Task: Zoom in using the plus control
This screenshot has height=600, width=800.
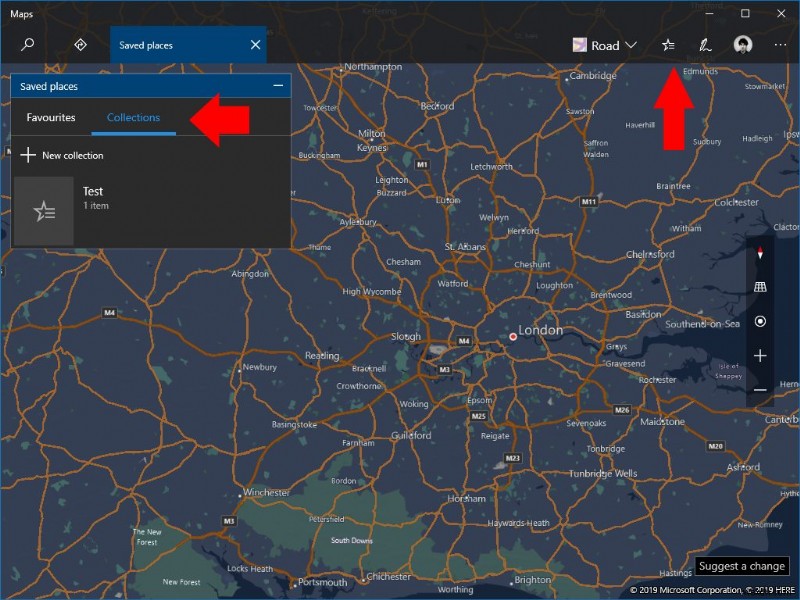Action: coord(760,355)
